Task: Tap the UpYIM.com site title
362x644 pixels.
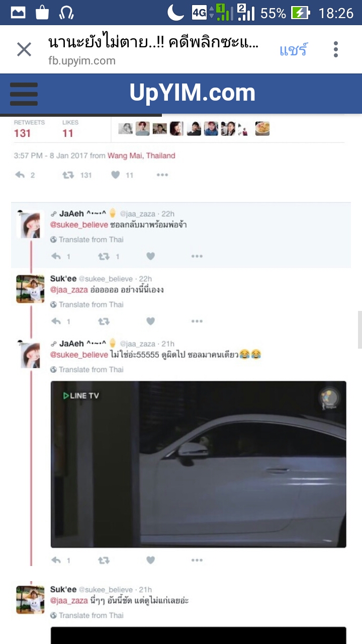Action: point(193,93)
